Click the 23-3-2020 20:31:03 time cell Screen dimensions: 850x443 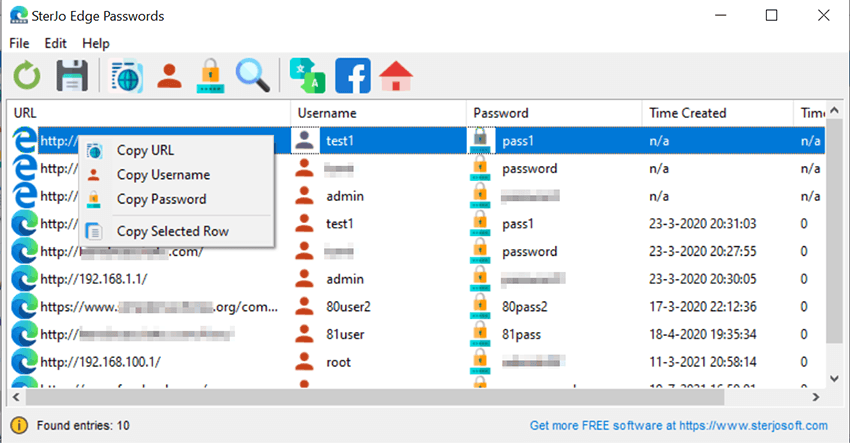click(703, 223)
